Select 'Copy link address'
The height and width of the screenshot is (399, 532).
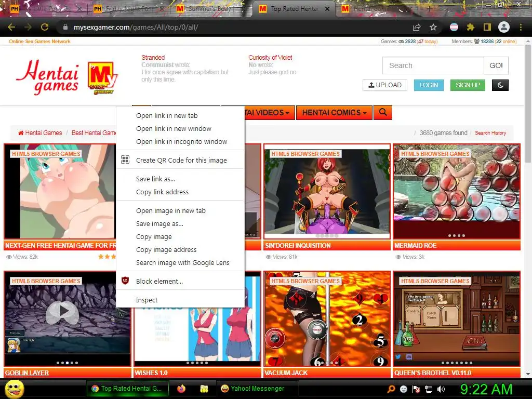(x=180, y=192)
